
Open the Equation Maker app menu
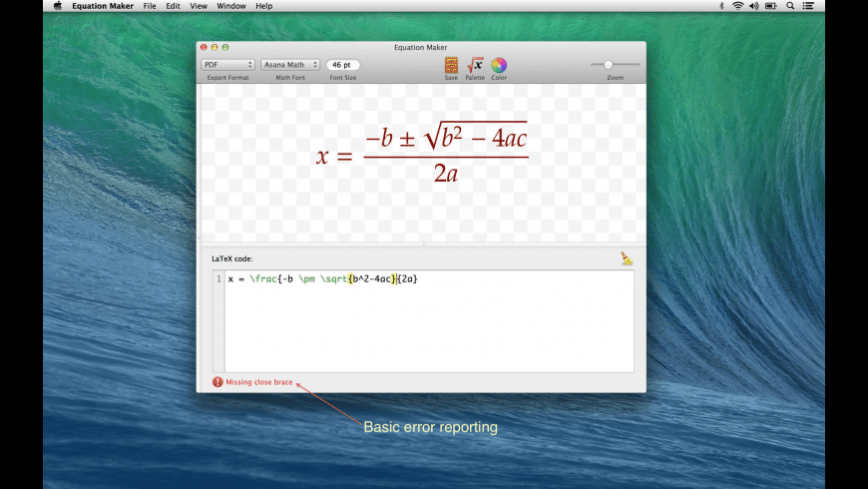pos(103,6)
